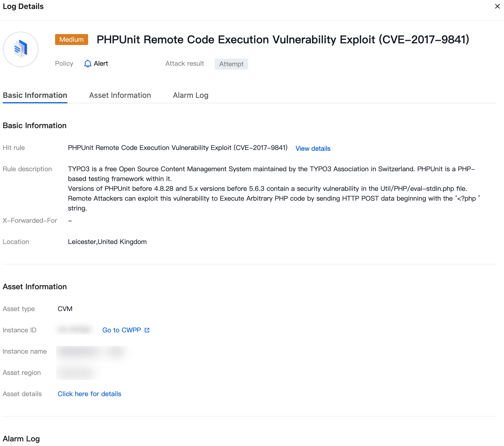Click the Rule description paragraph text
This screenshot has width=504, height=446.
point(271,188)
